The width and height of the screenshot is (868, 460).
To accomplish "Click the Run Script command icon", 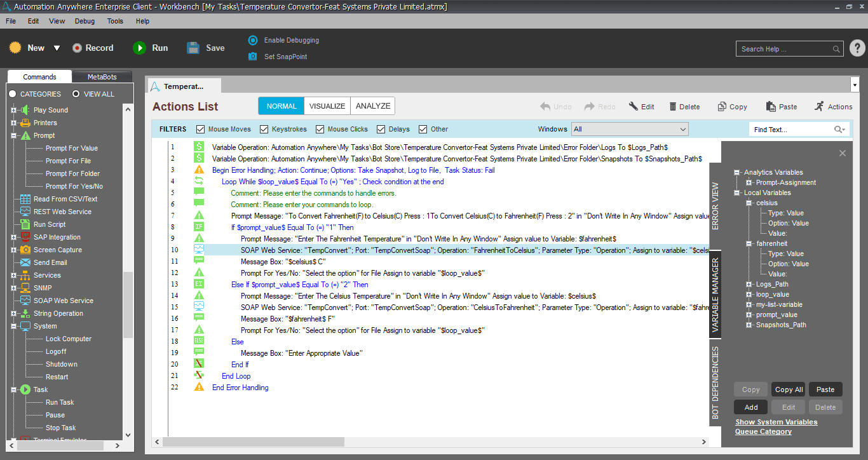I will 25,224.
